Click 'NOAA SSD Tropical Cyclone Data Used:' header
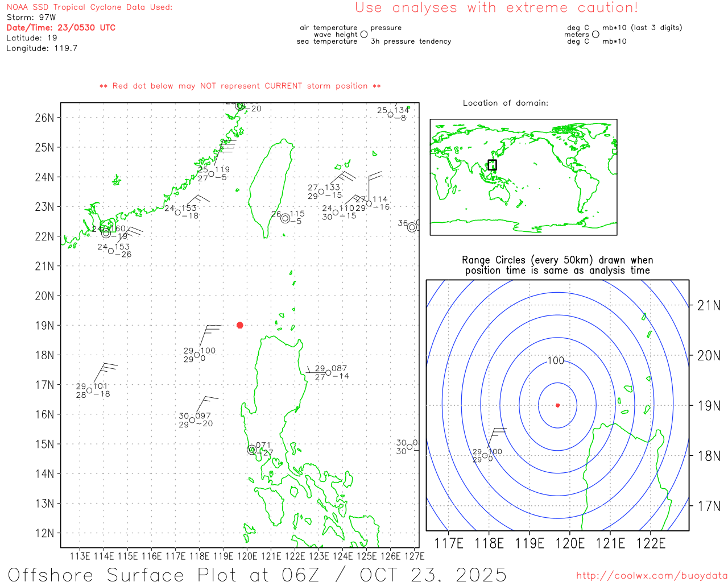The width and height of the screenshot is (728, 582). 89,7
